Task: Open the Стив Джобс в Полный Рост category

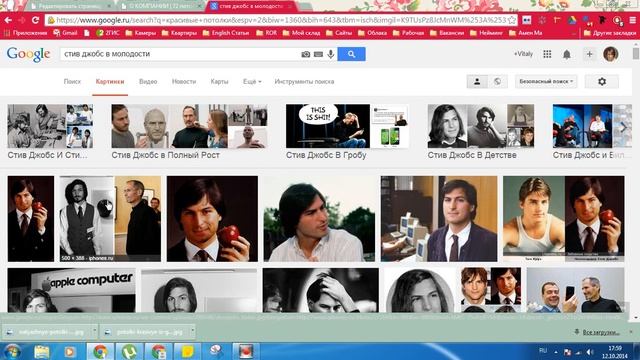Action: click(189, 131)
